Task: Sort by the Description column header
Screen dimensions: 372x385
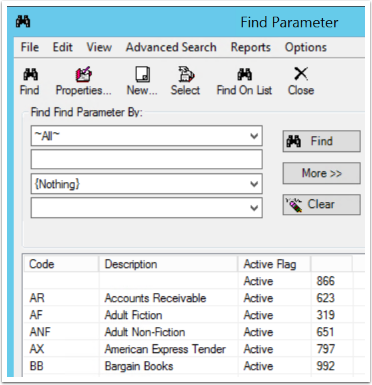Action: (168, 264)
